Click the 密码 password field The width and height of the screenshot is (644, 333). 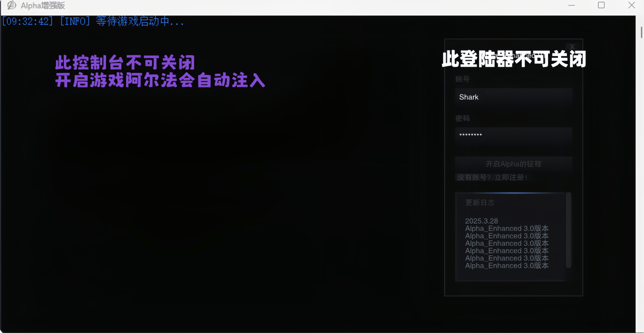pyautogui.click(x=513, y=135)
